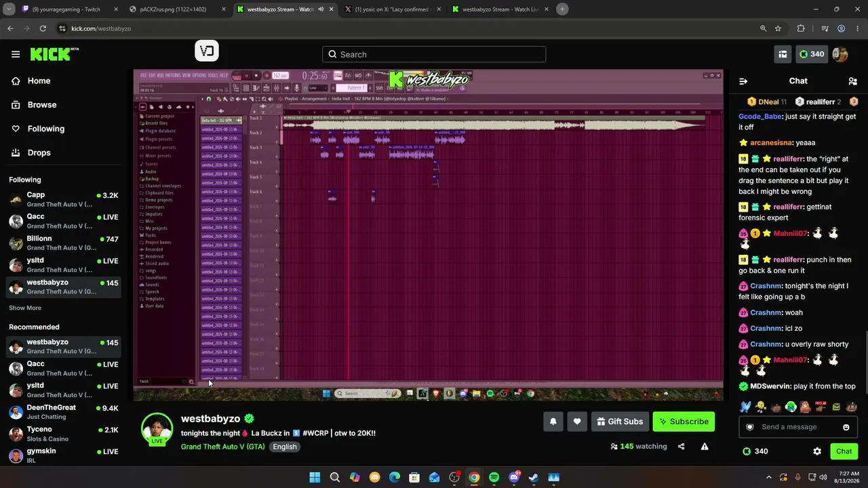
Task: Open Microsoft Edge from the taskbar
Action: (395, 477)
